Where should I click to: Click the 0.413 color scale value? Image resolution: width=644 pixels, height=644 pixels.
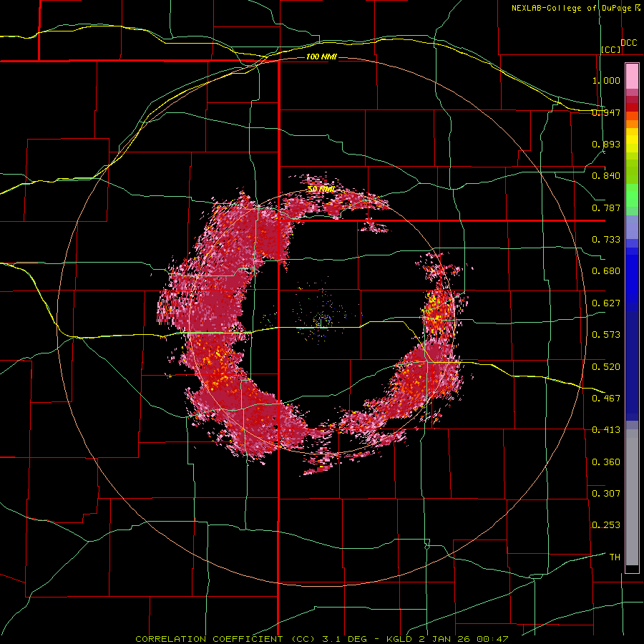606,430
